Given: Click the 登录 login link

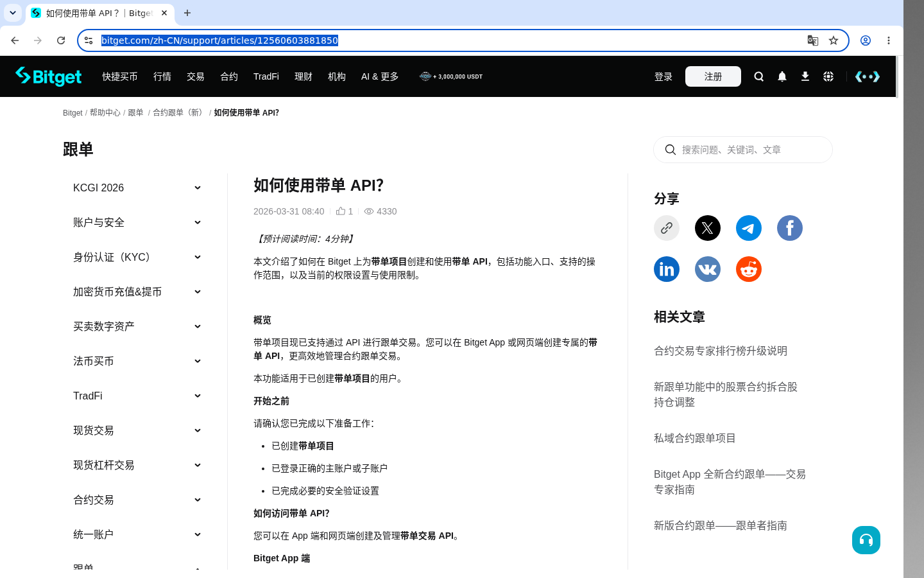Looking at the screenshot, I should pos(663,77).
